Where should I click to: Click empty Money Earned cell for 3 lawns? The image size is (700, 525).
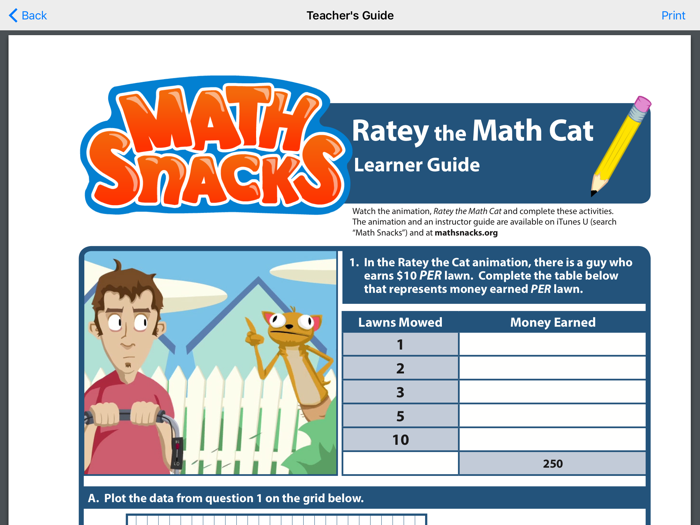(553, 392)
